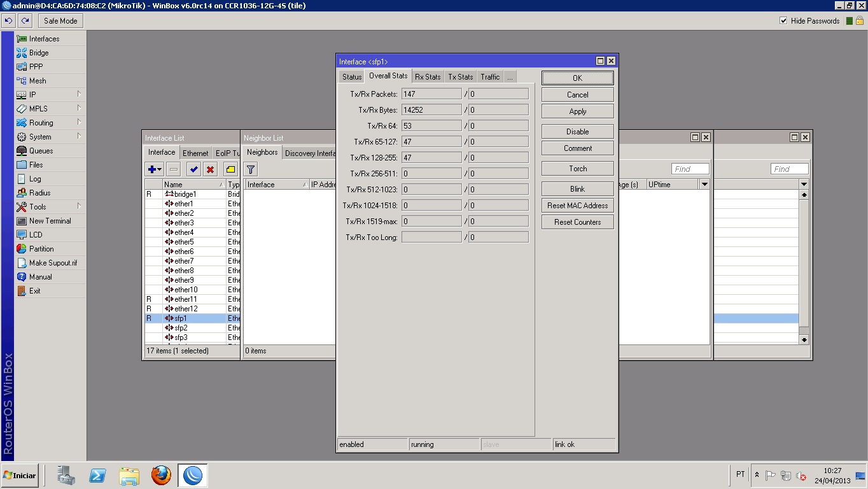Screen dimensions: 868x489
Task: Click the Blink button
Action: point(578,189)
